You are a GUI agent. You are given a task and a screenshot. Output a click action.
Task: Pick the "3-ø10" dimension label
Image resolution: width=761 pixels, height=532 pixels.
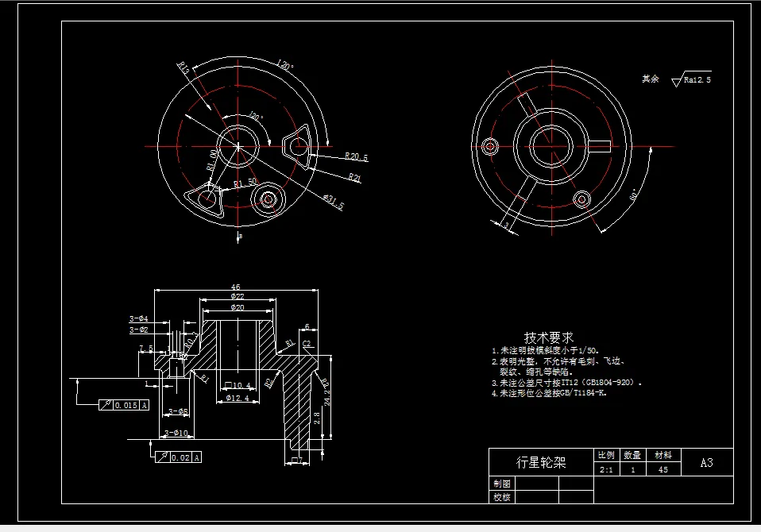[176, 433]
